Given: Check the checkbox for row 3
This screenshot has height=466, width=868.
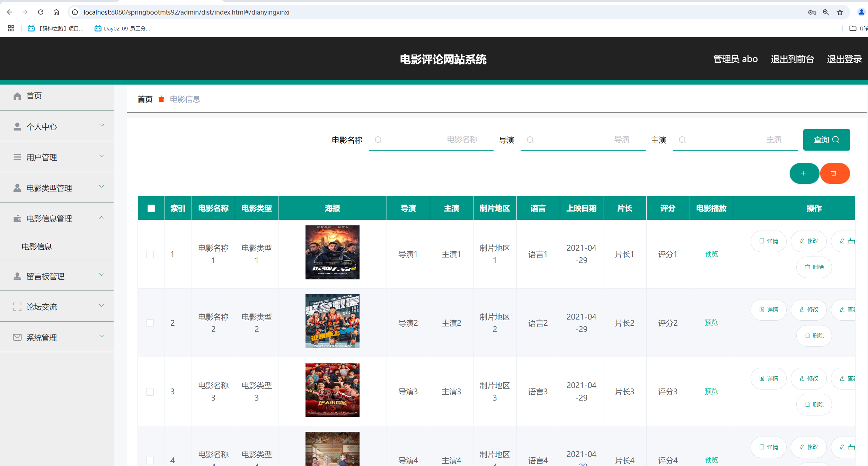Looking at the screenshot, I should point(150,392).
